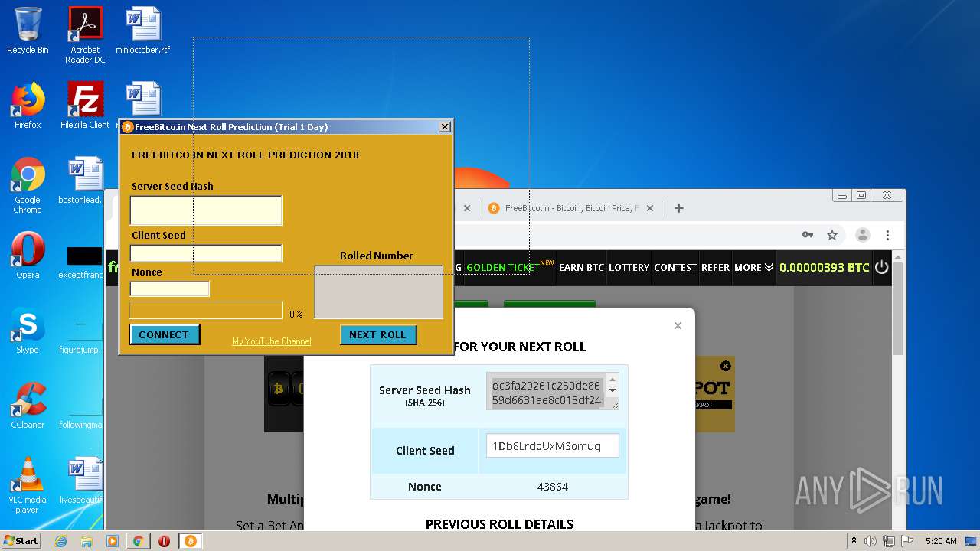Open the My YouTube Channel link

[x=271, y=341]
